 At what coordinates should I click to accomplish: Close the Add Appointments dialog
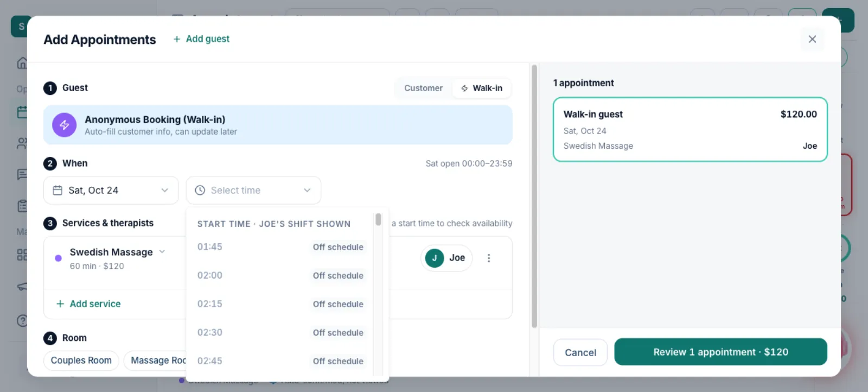point(812,39)
